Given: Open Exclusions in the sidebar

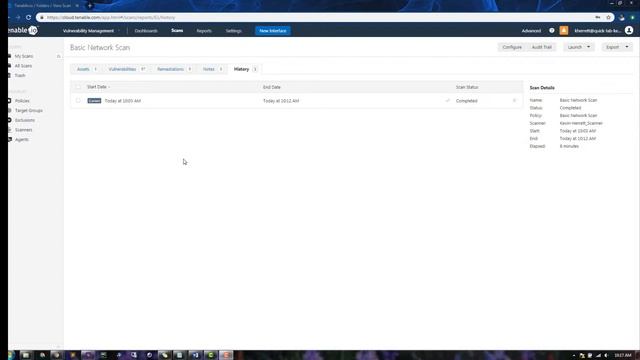Looking at the screenshot, I should point(25,120).
